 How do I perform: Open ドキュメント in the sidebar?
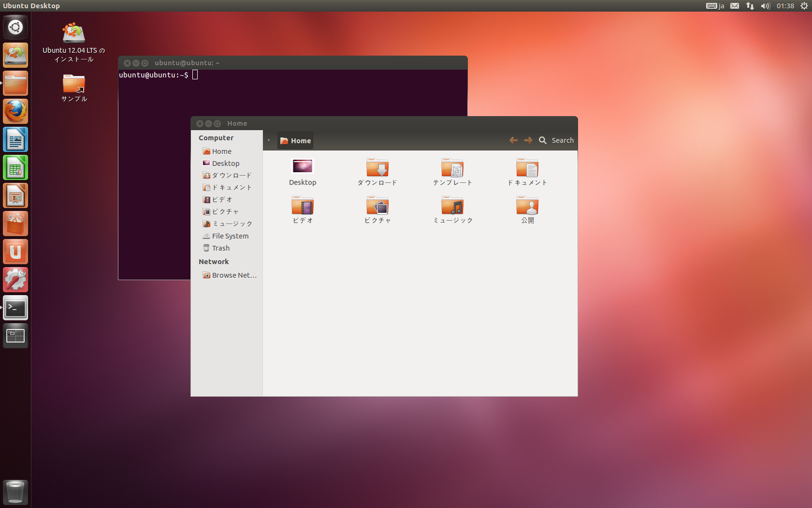[x=227, y=188]
